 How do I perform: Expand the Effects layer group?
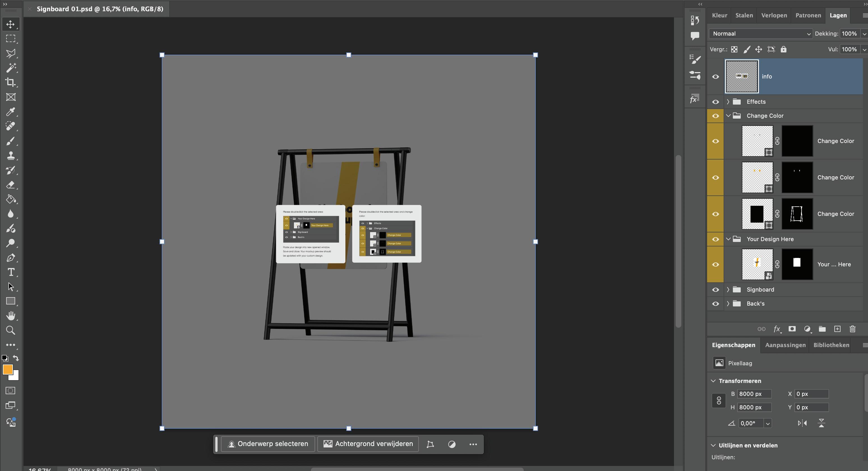tap(728, 102)
